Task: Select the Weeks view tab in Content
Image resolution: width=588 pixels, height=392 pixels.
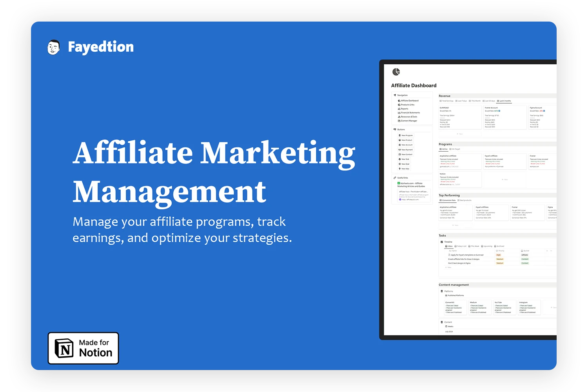Action: [x=449, y=327]
